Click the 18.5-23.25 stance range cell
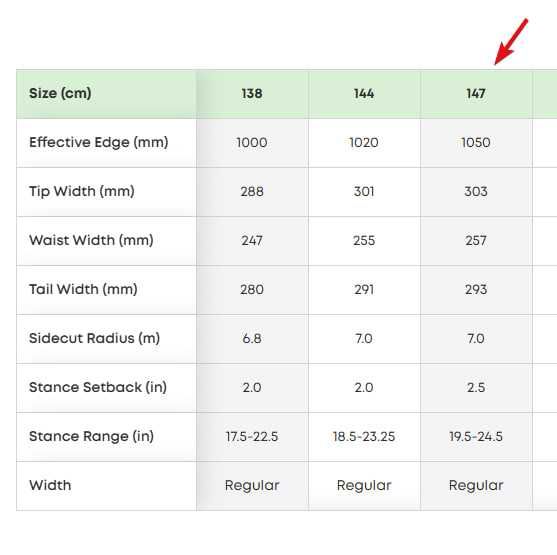 (364, 437)
